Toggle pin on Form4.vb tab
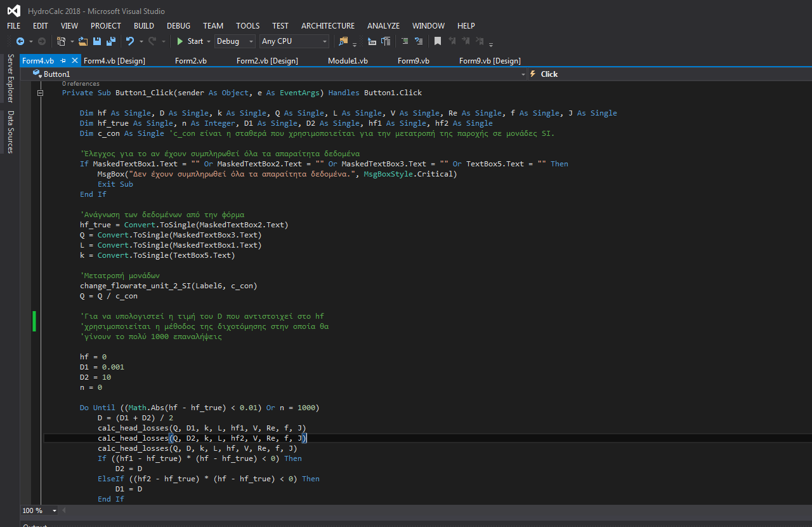The image size is (812, 527). [63, 61]
